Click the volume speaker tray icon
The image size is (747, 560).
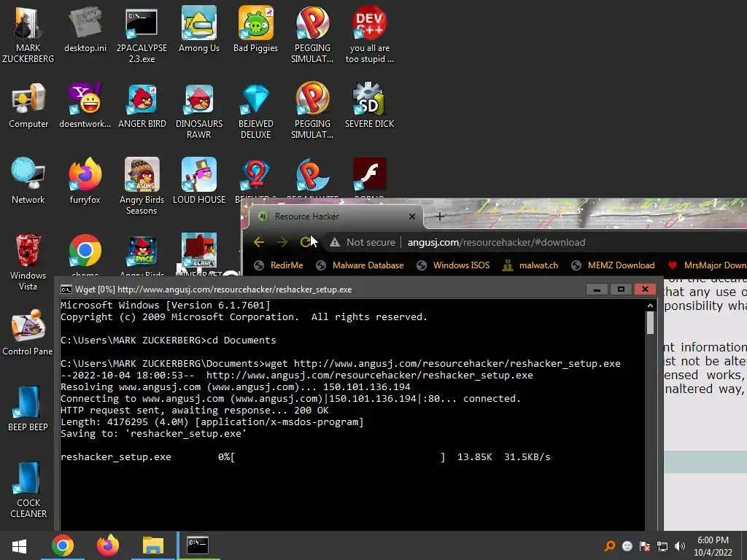[681, 546]
